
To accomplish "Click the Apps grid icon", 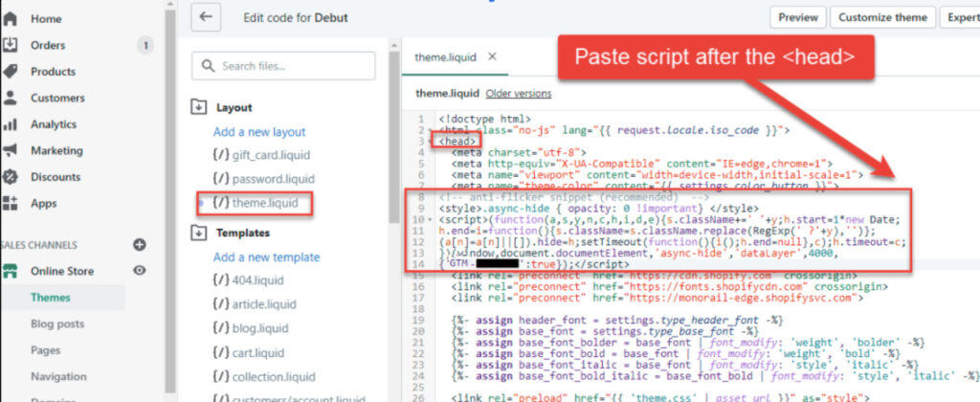I will point(9,203).
